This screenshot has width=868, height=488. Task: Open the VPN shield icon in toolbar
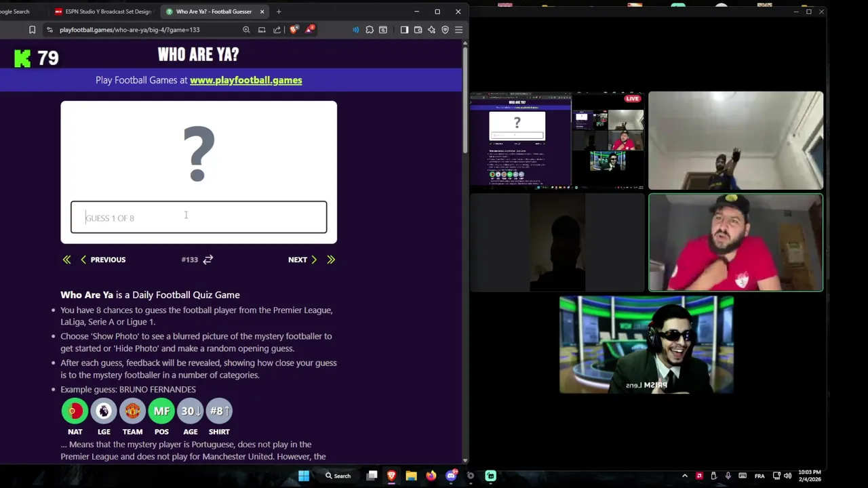(x=445, y=30)
